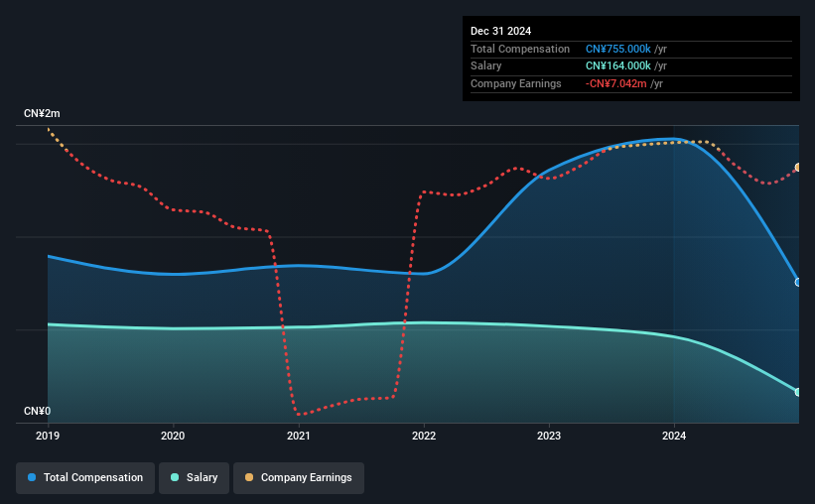Select the Company Earnings end data point
Viewport: 815px width, 504px height.
tap(798, 168)
